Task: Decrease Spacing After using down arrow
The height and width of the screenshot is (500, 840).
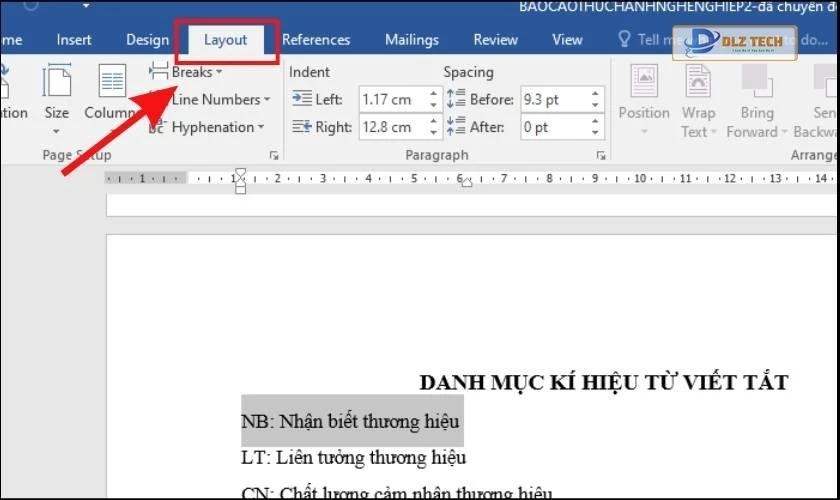Action: 596,132
